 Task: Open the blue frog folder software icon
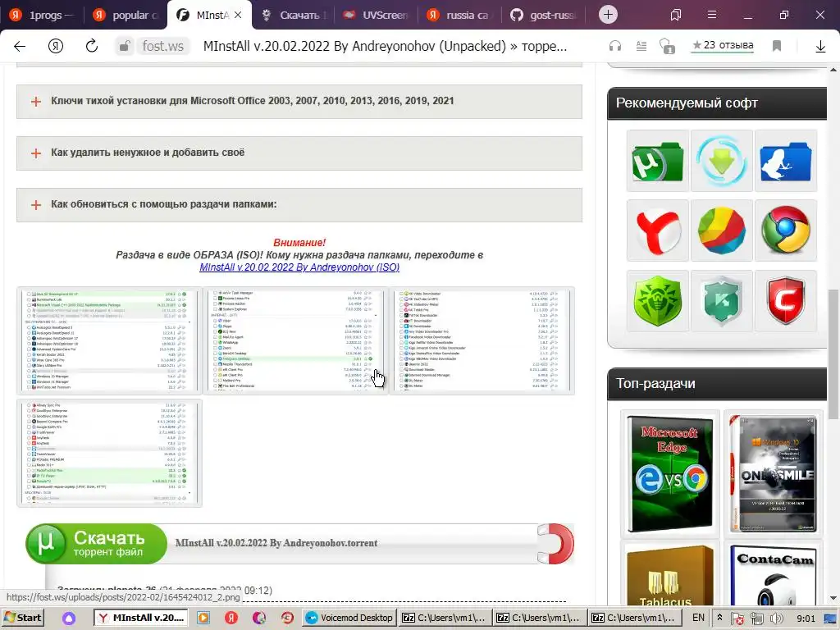click(785, 161)
